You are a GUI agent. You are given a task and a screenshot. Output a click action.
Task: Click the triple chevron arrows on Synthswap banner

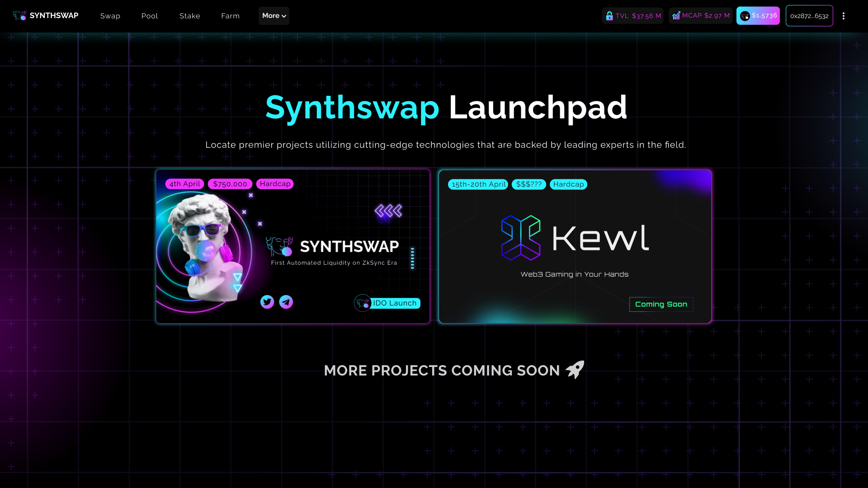[388, 211]
